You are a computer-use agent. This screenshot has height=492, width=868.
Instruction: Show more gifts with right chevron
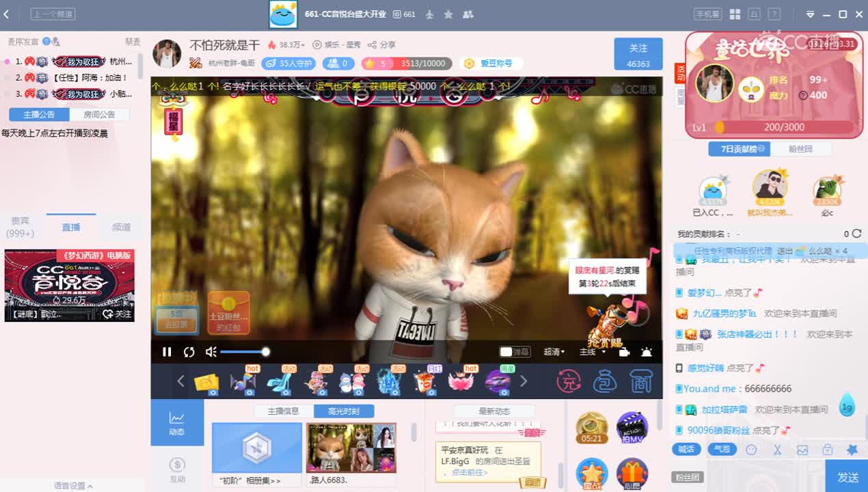(524, 381)
